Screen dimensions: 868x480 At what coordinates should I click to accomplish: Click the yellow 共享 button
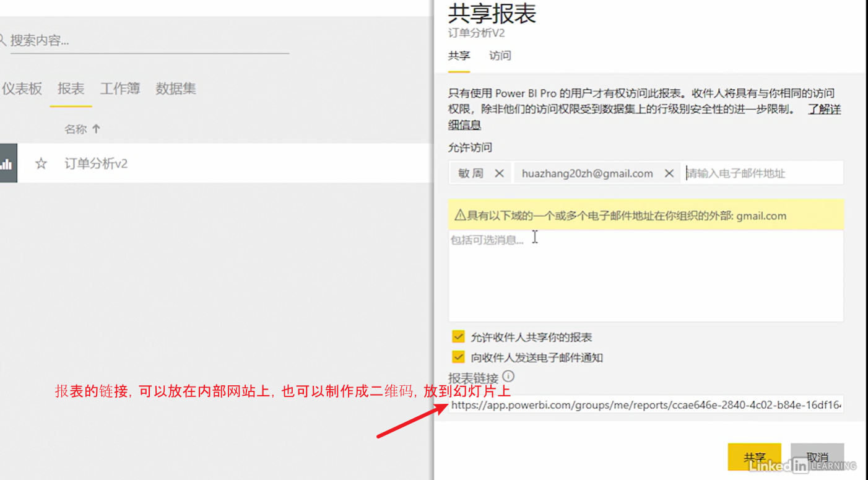click(x=754, y=458)
